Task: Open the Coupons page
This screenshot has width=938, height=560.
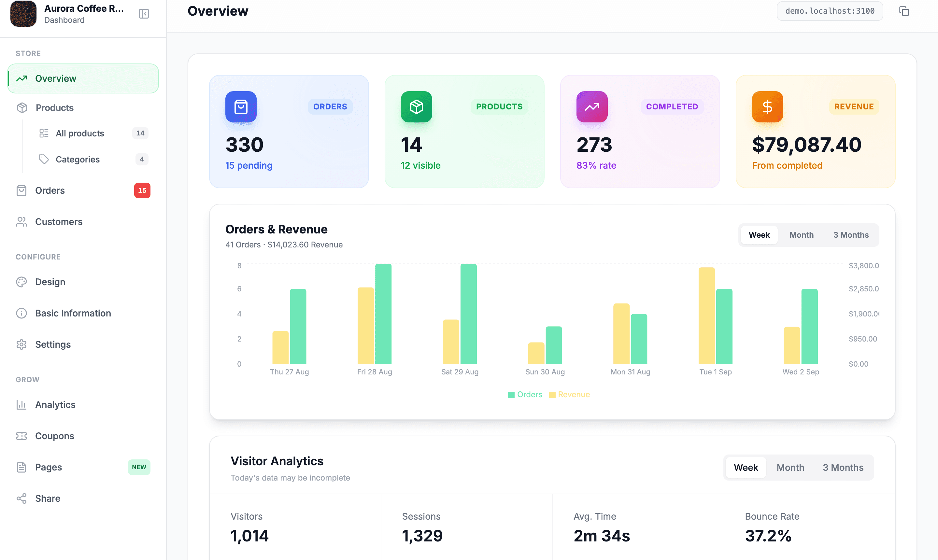Action: (83, 436)
